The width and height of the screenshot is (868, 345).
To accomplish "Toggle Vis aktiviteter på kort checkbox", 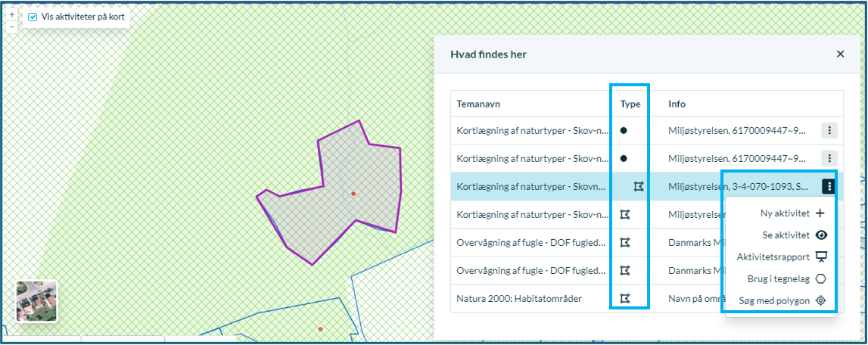I will pos(33,17).
